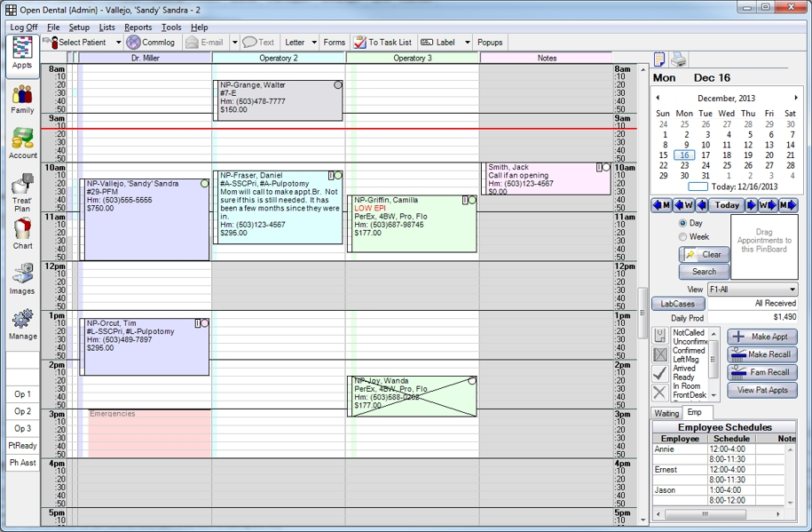This screenshot has width=812, height=532.
Task: Click the Fam Recall button
Action: click(x=762, y=372)
